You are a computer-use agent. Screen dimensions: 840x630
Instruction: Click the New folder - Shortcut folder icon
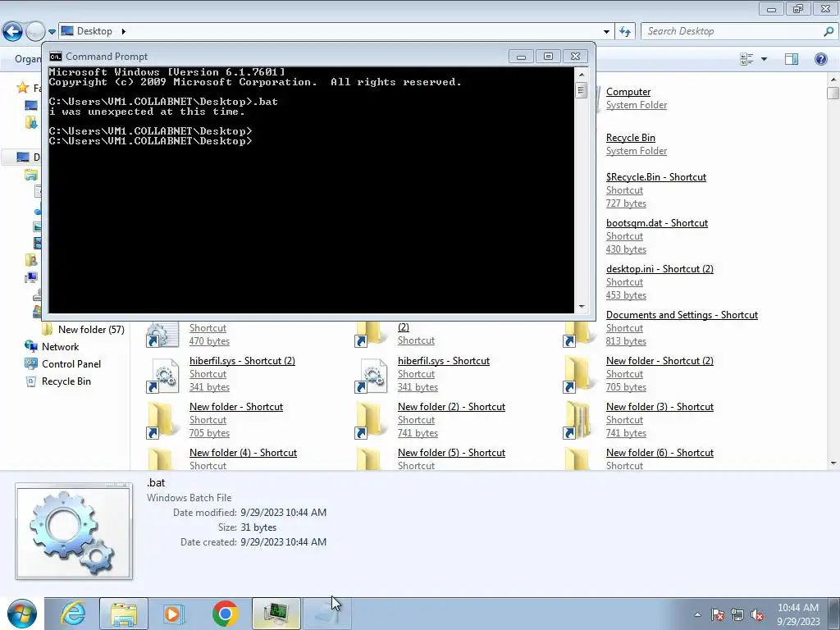coord(162,421)
